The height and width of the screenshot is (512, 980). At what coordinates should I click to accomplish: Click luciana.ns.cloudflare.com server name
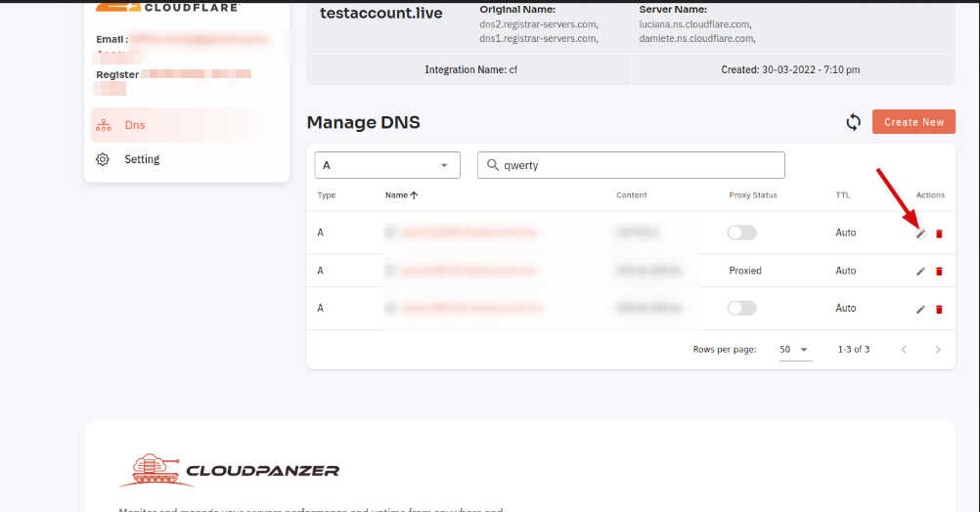[695, 24]
